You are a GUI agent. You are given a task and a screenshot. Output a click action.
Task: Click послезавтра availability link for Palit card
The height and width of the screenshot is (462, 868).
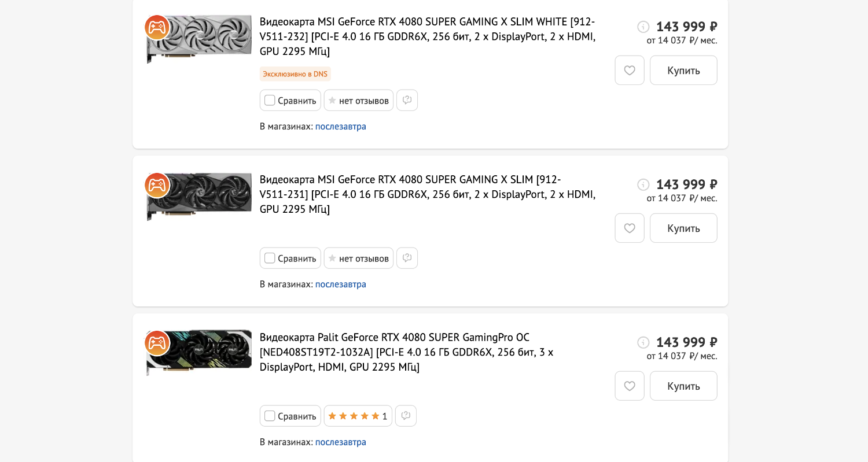tap(340, 442)
